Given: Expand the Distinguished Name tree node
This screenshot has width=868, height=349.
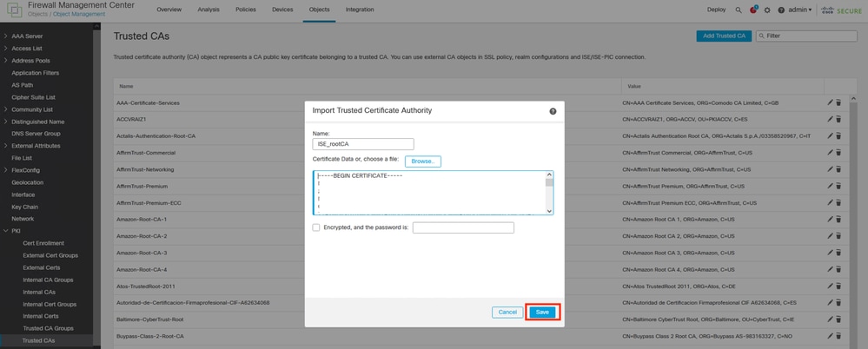Looking at the screenshot, I should (5, 122).
